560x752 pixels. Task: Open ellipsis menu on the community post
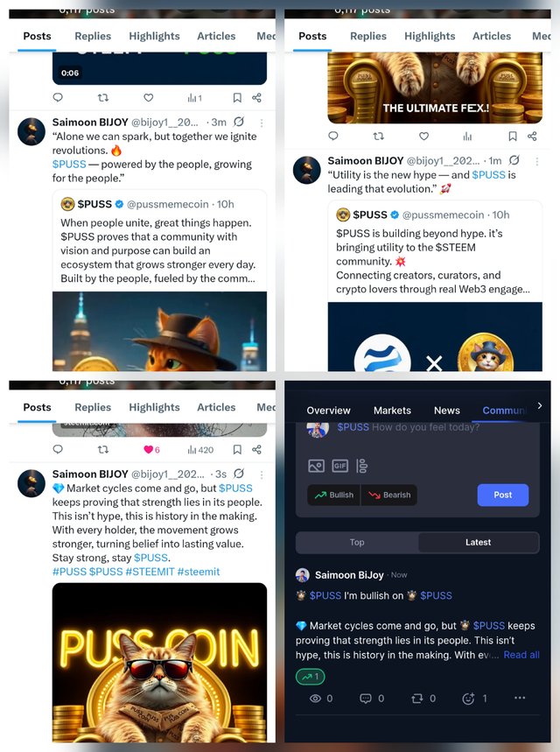[x=520, y=698]
